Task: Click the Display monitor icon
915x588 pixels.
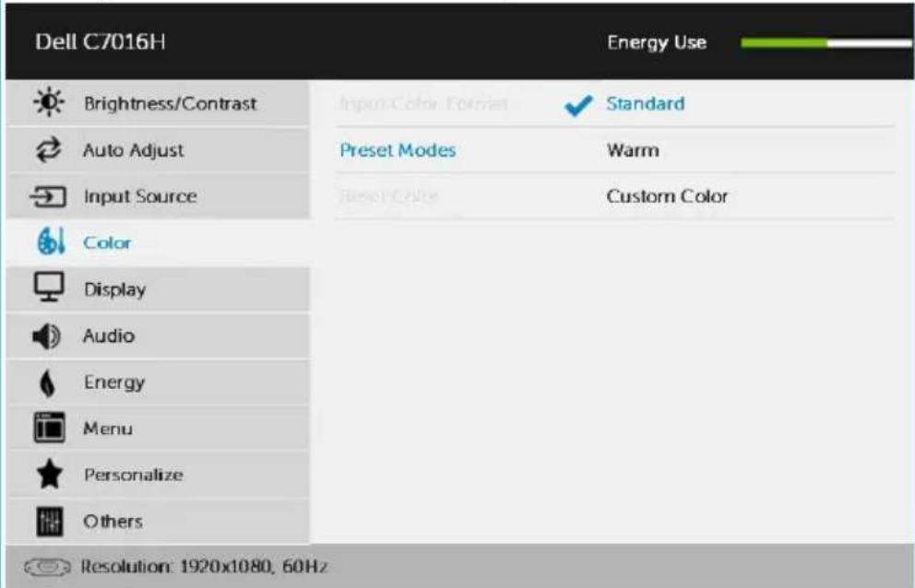Action: pyautogui.click(x=49, y=288)
